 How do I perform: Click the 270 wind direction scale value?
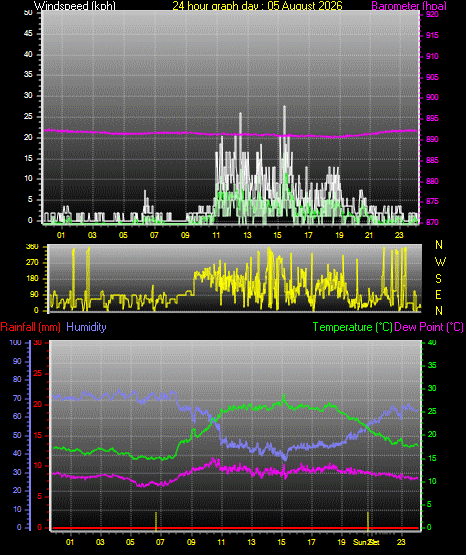click(32, 263)
